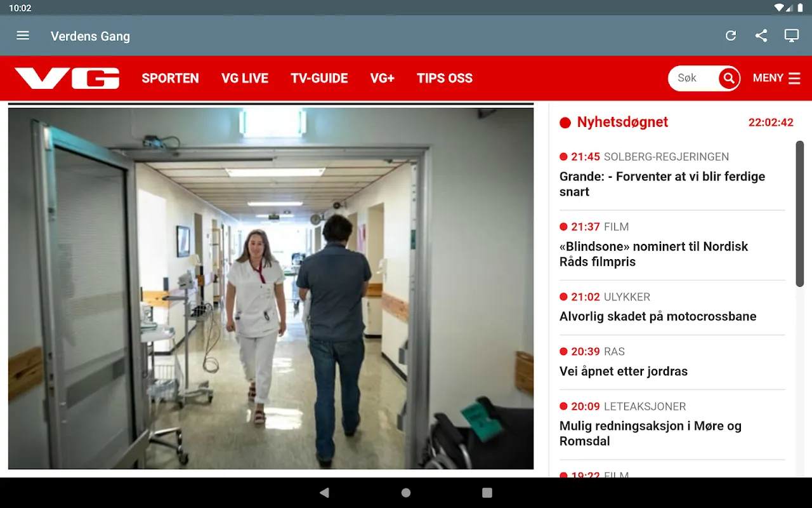Read the Grande Solberg-regjeringen article

pyautogui.click(x=662, y=184)
